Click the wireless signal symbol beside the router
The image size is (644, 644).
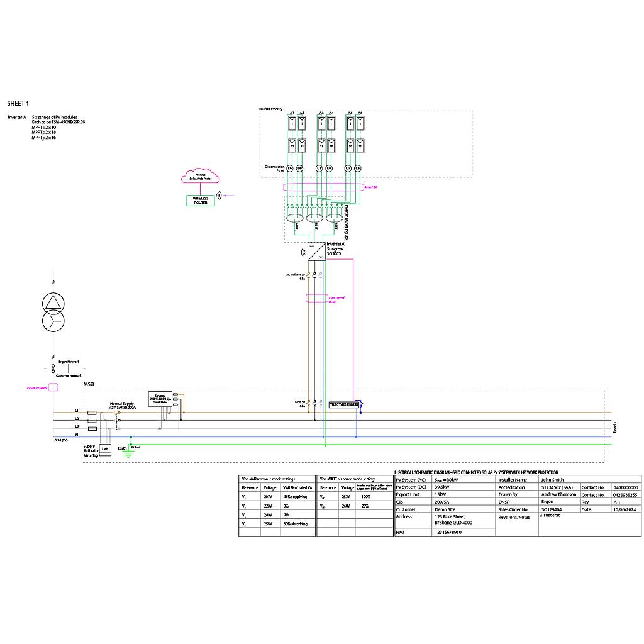click(219, 196)
